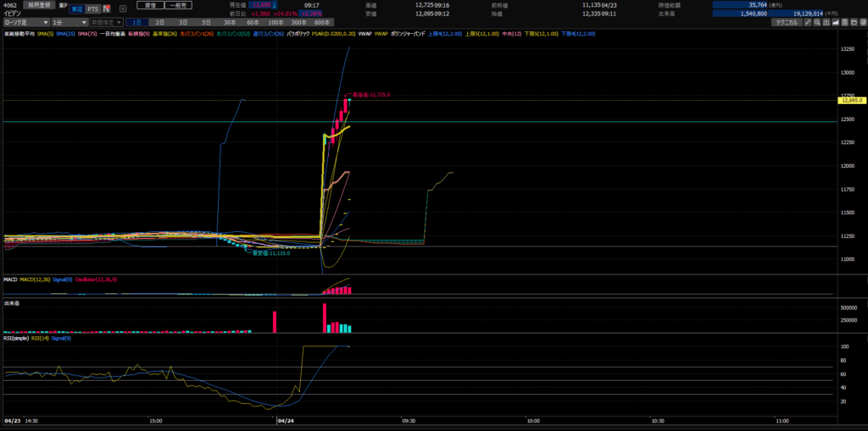Open the 1分 interval dropdown
Image resolution: width=868 pixels, height=431 pixels.
tap(68, 22)
